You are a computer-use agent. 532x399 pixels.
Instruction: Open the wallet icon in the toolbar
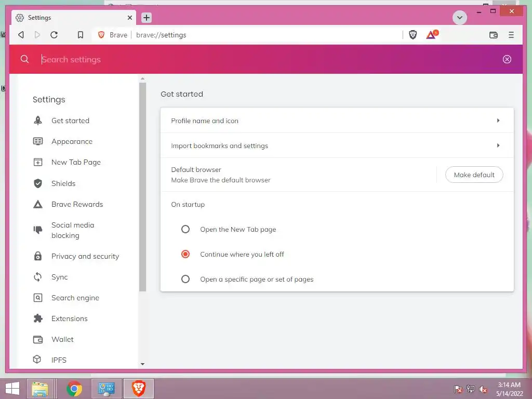point(494,35)
